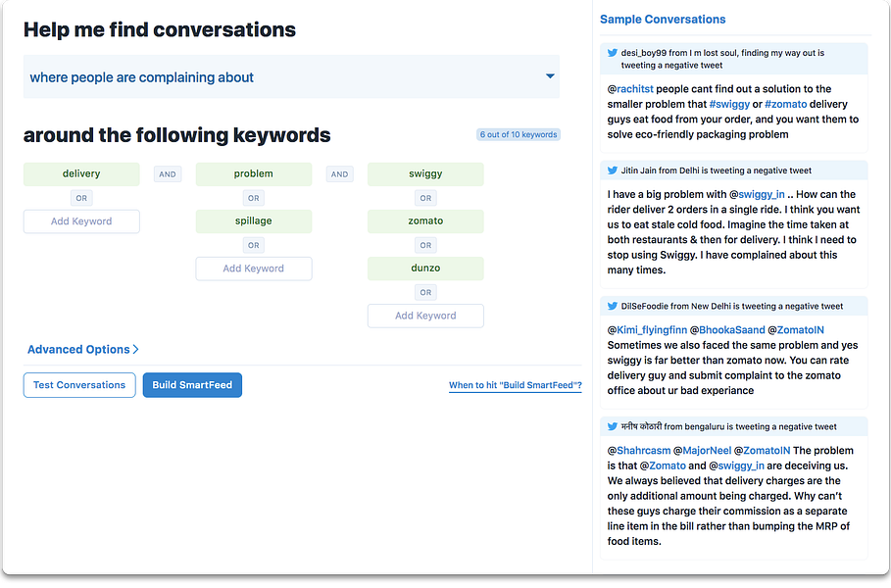Select the 'spillage' keyword chip

(x=254, y=221)
